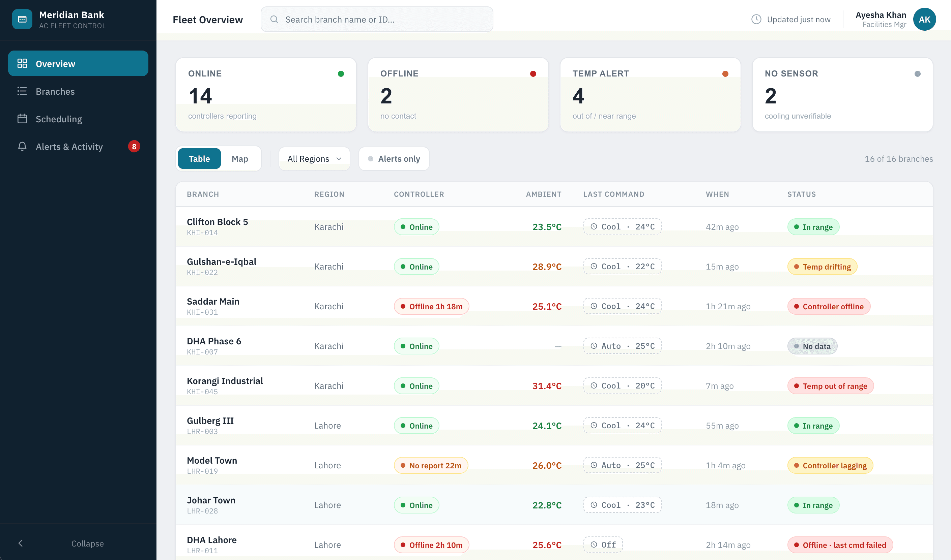951x560 pixels.
Task: Click the Alerts bell icon
Action: click(x=22, y=147)
